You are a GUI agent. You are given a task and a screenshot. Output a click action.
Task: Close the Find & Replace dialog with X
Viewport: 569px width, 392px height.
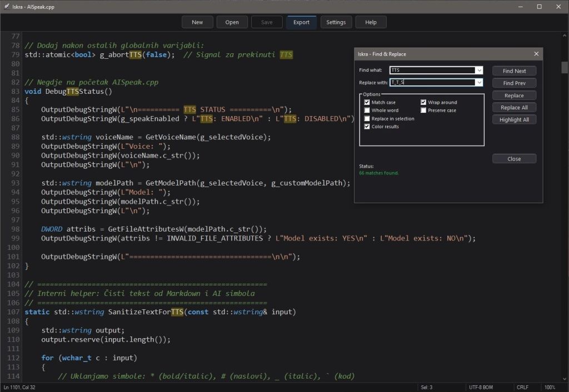coord(536,54)
